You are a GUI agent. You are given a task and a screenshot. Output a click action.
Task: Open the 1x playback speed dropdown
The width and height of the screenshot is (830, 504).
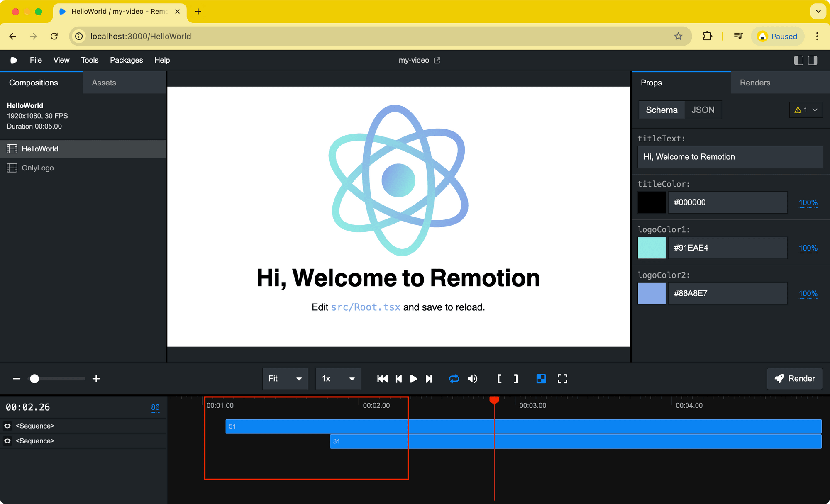pyautogui.click(x=338, y=379)
